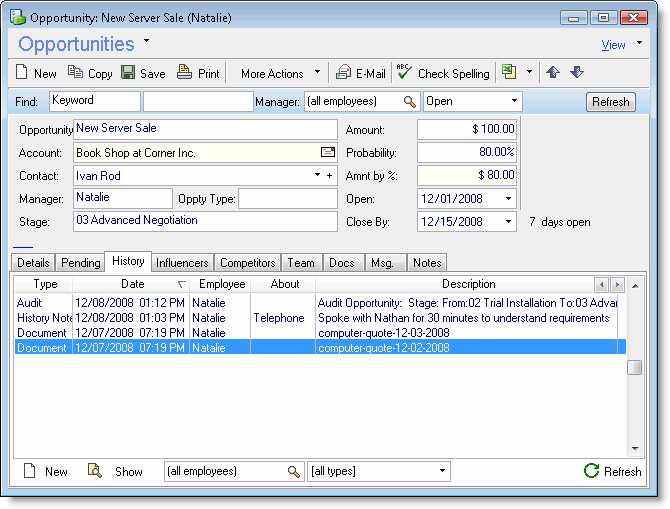
Task: Open the all types filter dropdown
Action: click(x=442, y=471)
